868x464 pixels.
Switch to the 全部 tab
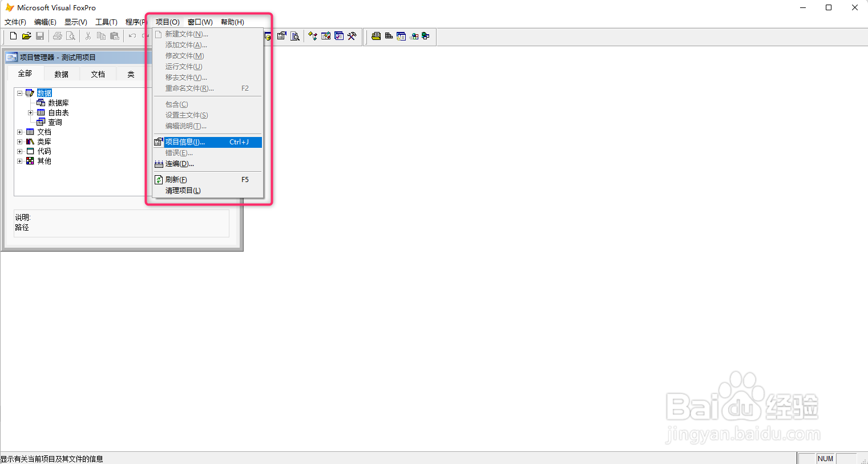(x=25, y=74)
